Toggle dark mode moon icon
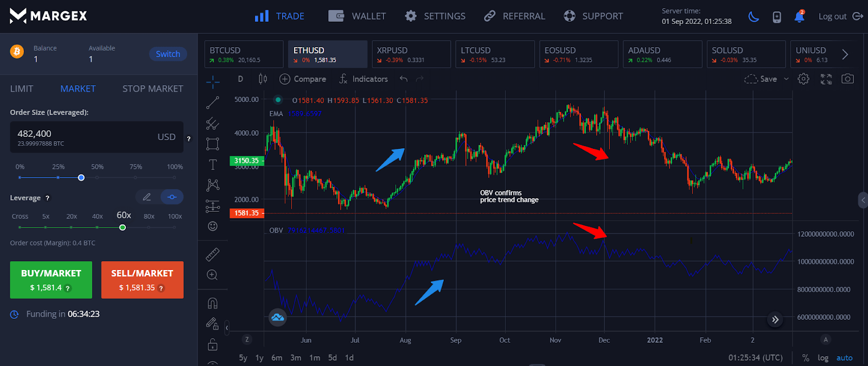The height and width of the screenshot is (366, 868). [x=754, y=16]
